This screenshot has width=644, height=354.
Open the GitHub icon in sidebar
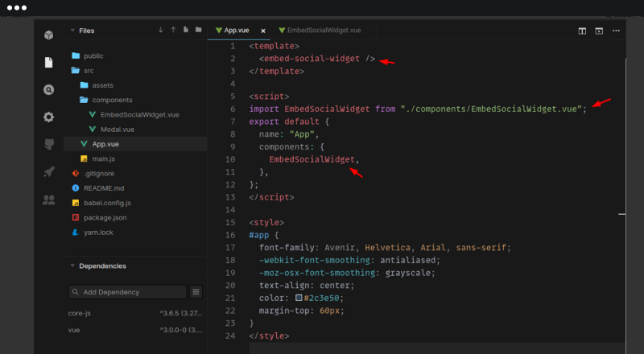[x=48, y=144]
